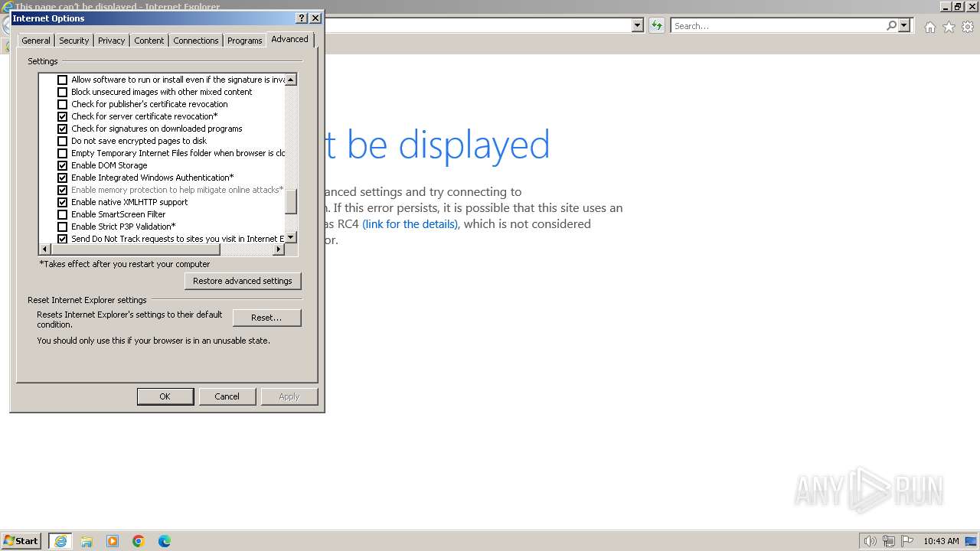
Task: Open volume control in system tray
Action: point(870,541)
